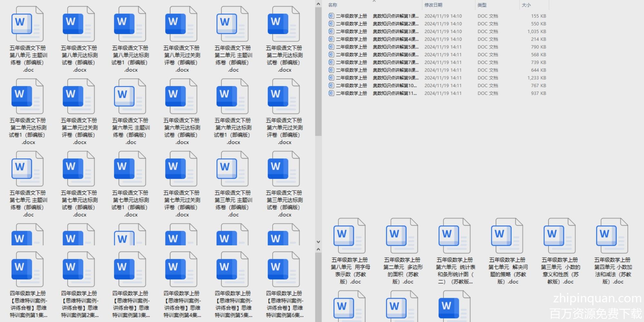Open 五年级语文下册 第三单元达标测试卷 .docx file
This screenshot has height=322, width=644.
284,169
